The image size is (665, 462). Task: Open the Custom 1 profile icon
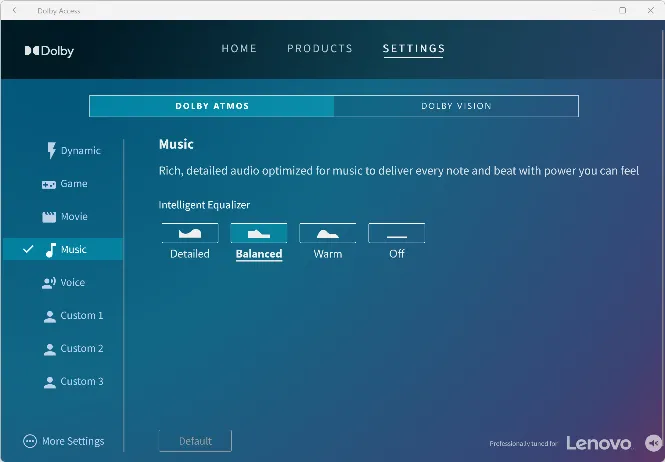pos(49,316)
